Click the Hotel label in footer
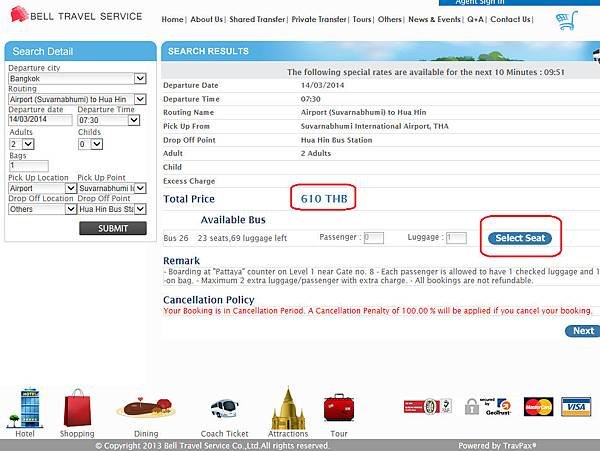The height and width of the screenshot is (451, 600). point(25,433)
